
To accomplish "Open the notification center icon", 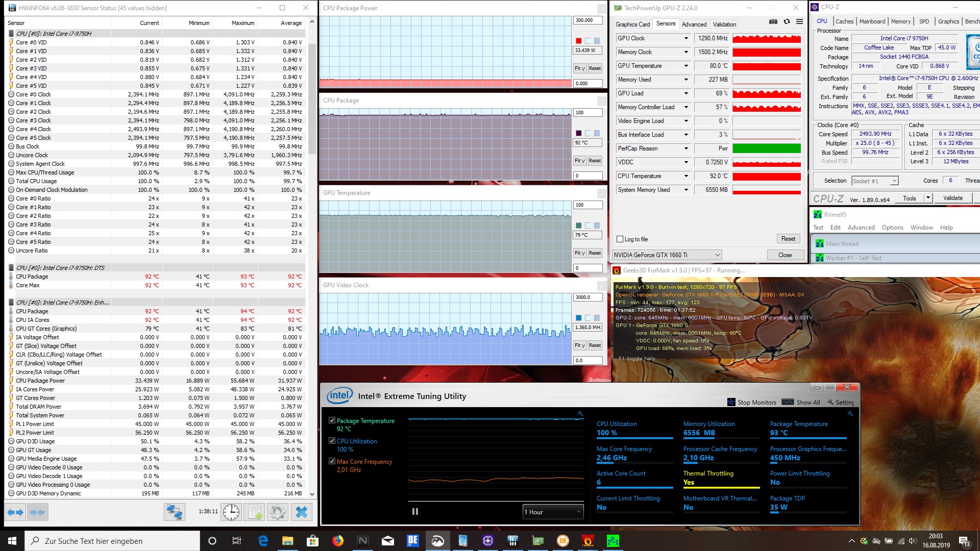I will pyautogui.click(x=964, y=541).
